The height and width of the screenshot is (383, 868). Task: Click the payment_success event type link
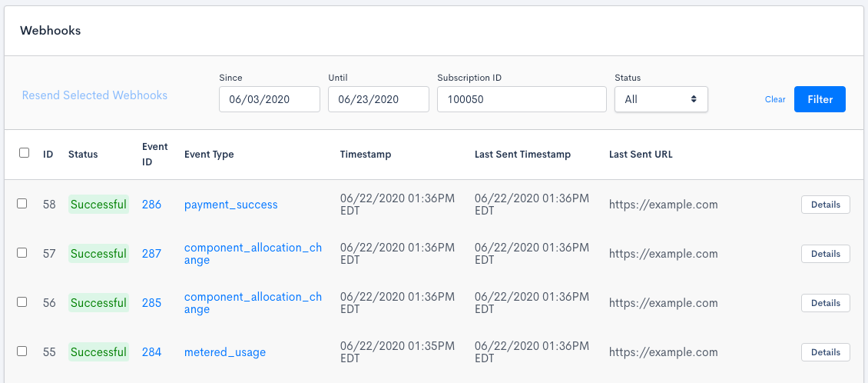tap(230, 205)
